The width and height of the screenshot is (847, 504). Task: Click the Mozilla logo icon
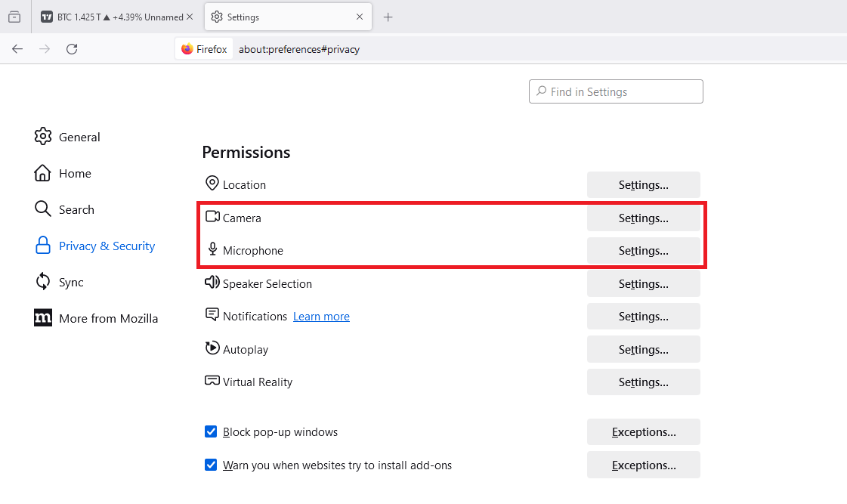coord(43,318)
